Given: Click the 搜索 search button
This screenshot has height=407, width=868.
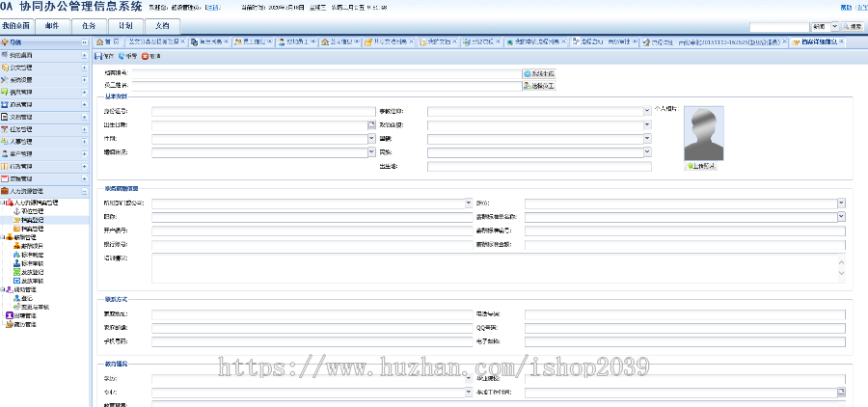Looking at the screenshot, I should (x=853, y=27).
